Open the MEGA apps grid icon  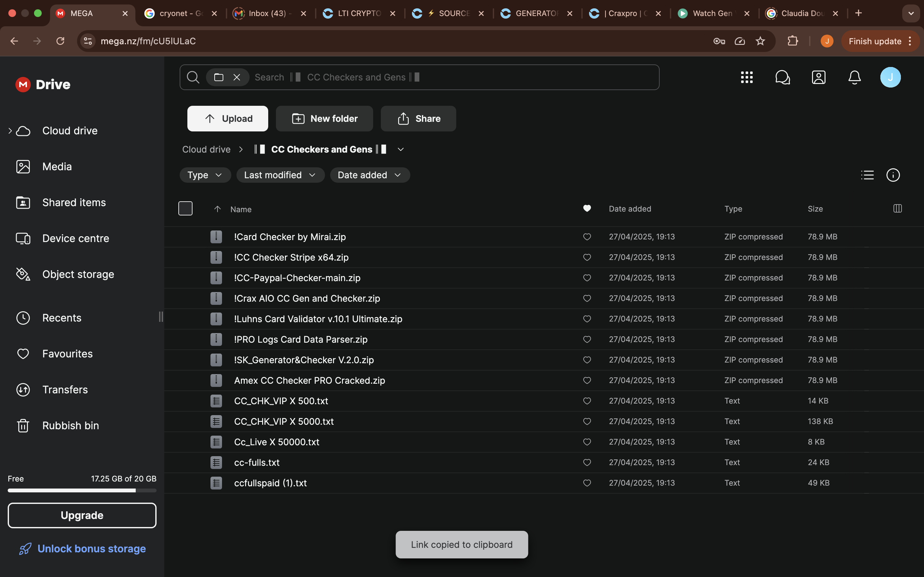[x=747, y=77]
